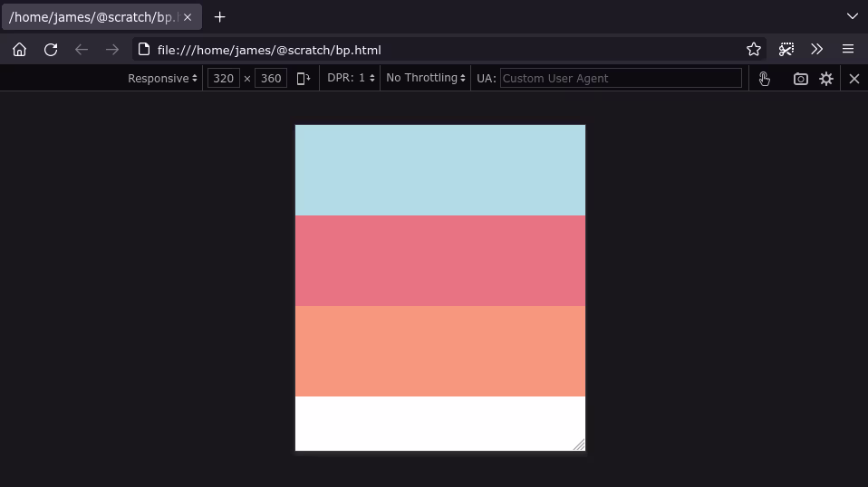The width and height of the screenshot is (868, 487).
Task: Click the pink color band
Action: (x=440, y=261)
